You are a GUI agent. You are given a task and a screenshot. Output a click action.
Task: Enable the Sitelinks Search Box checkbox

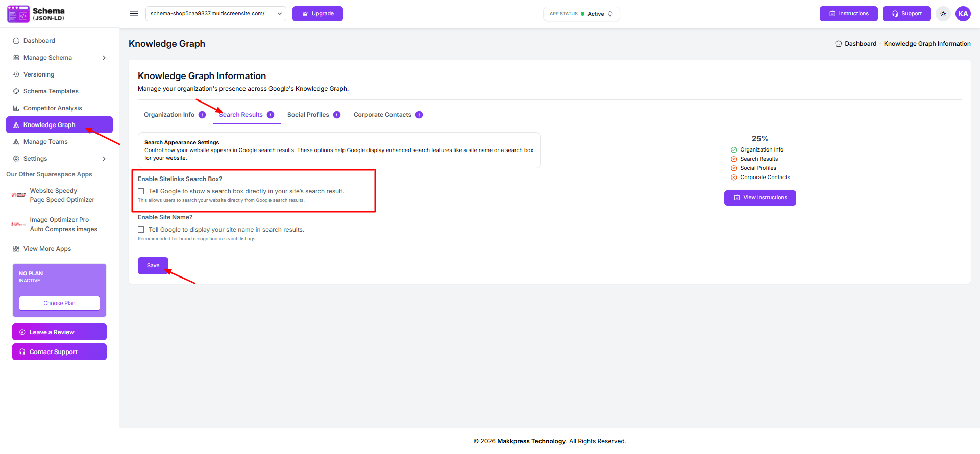tap(141, 191)
